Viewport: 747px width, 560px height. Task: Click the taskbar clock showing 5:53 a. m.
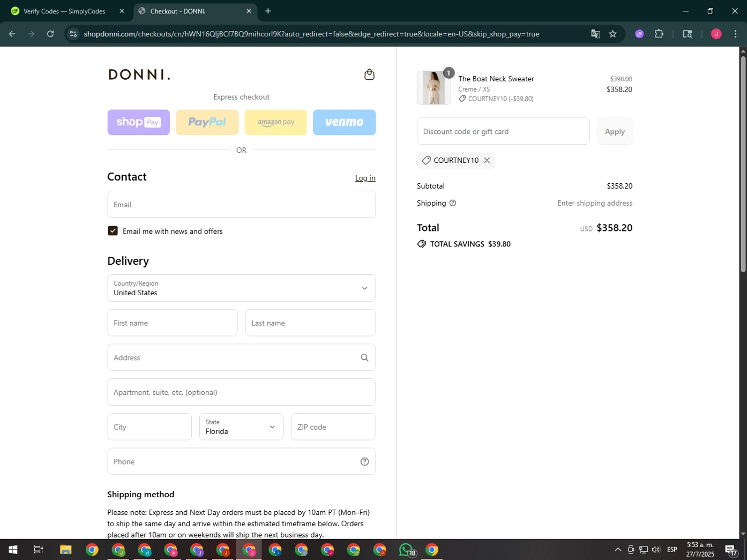point(700,550)
